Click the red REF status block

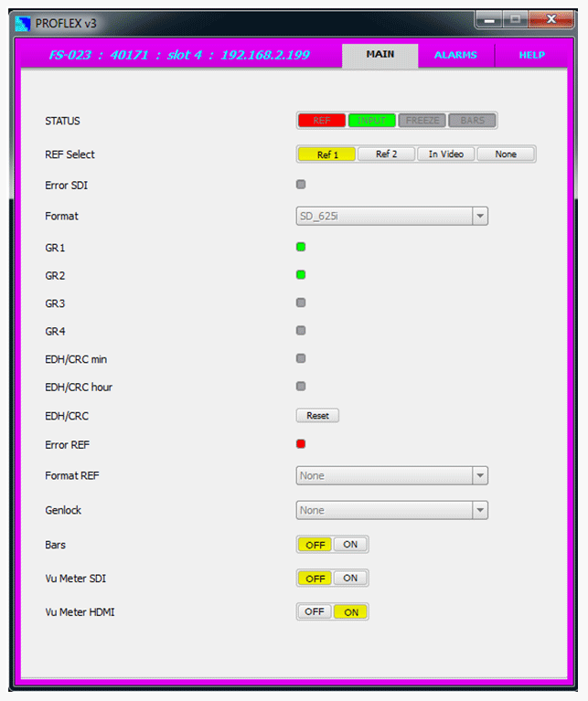(322, 121)
